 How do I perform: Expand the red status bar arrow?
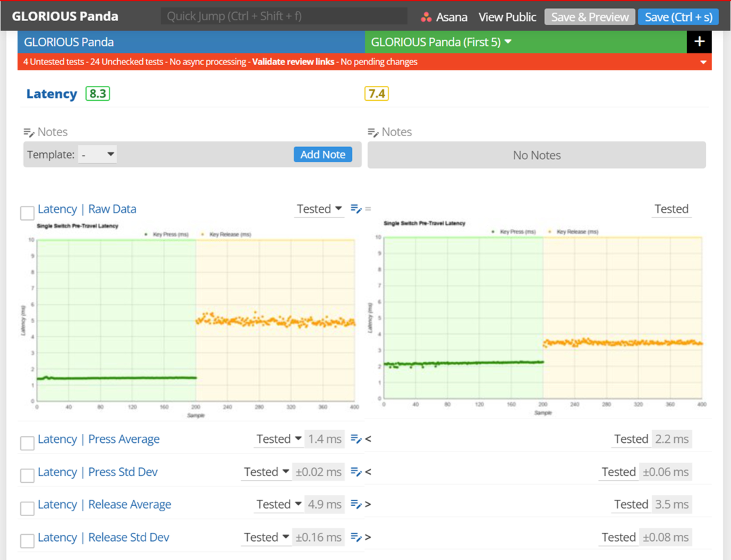tap(703, 62)
